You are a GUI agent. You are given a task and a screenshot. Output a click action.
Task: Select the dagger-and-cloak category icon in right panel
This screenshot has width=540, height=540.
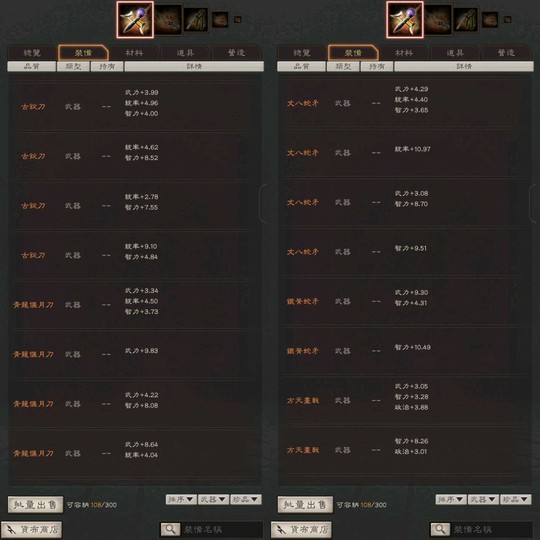(x=466, y=20)
